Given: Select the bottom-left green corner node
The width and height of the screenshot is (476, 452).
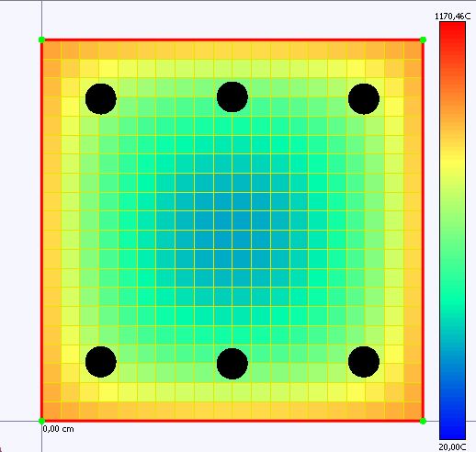Looking at the screenshot, I should click(x=42, y=421).
